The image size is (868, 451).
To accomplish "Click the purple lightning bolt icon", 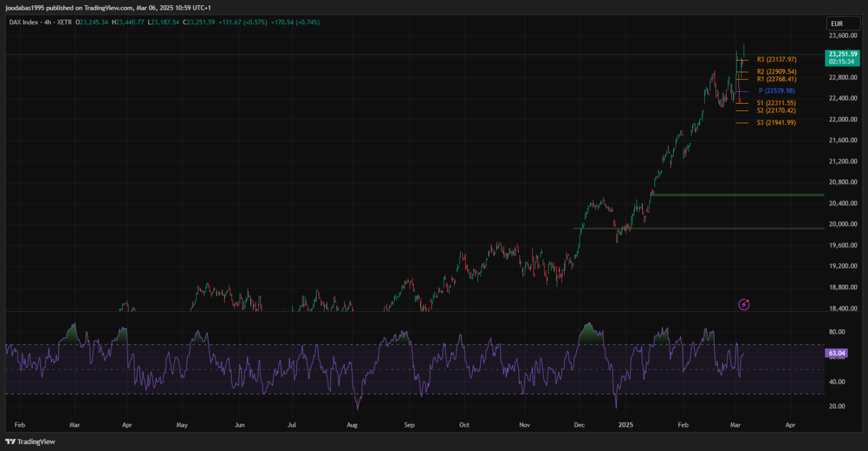I will tap(744, 304).
